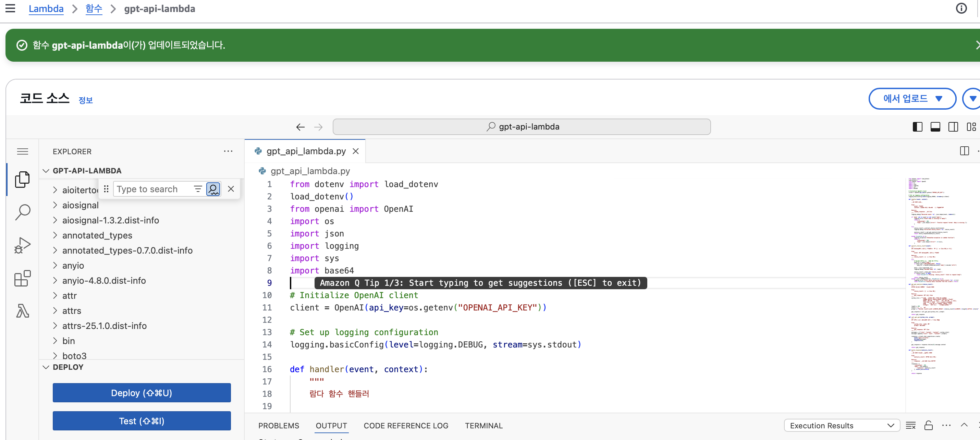This screenshot has width=980, height=440.
Task: Switch to the TERMINAL tab
Action: [483, 426]
